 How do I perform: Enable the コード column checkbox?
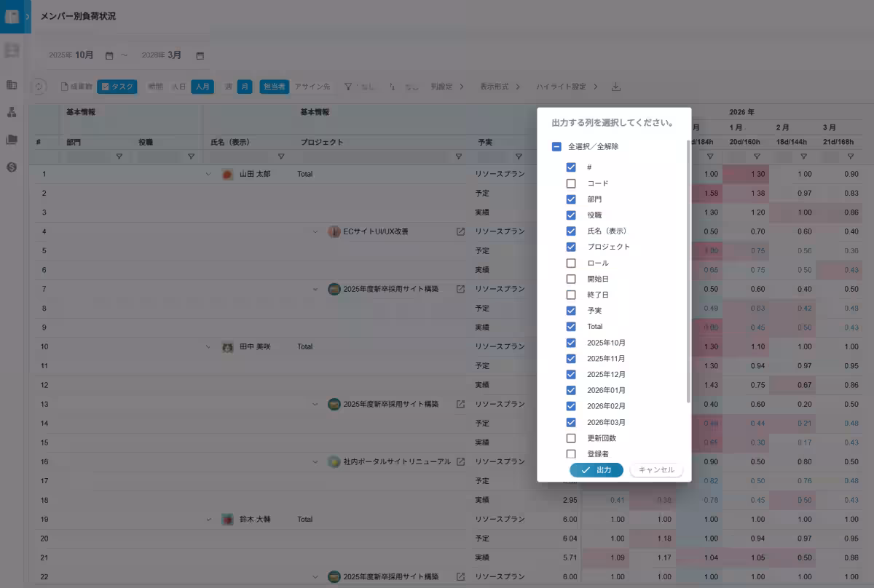pyautogui.click(x=571, y=183)
